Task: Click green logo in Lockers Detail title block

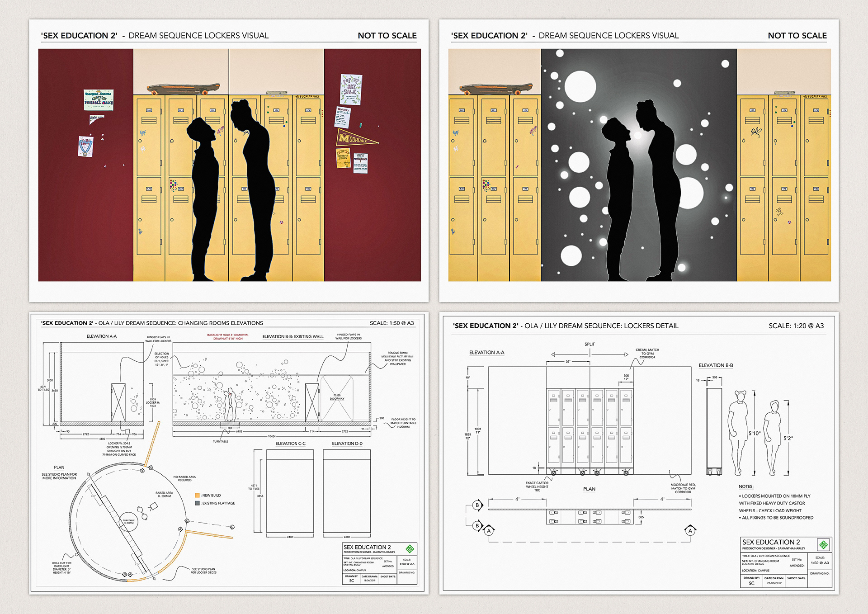Action: [823, 544]
